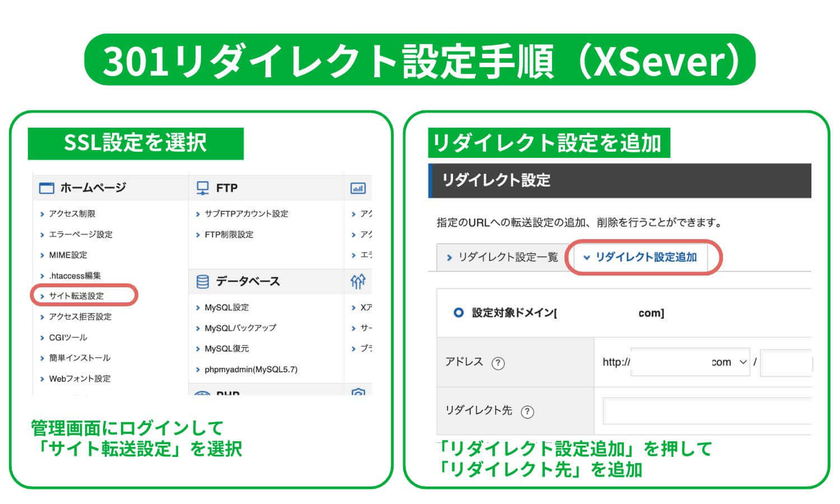Click the リダイレクト先 label
This screenshot has width=840, height=504.
(x=479, y=410)
